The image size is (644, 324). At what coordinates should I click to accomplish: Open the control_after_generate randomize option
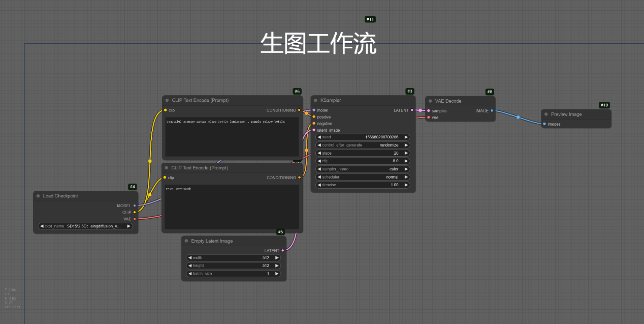coord(363,145)
